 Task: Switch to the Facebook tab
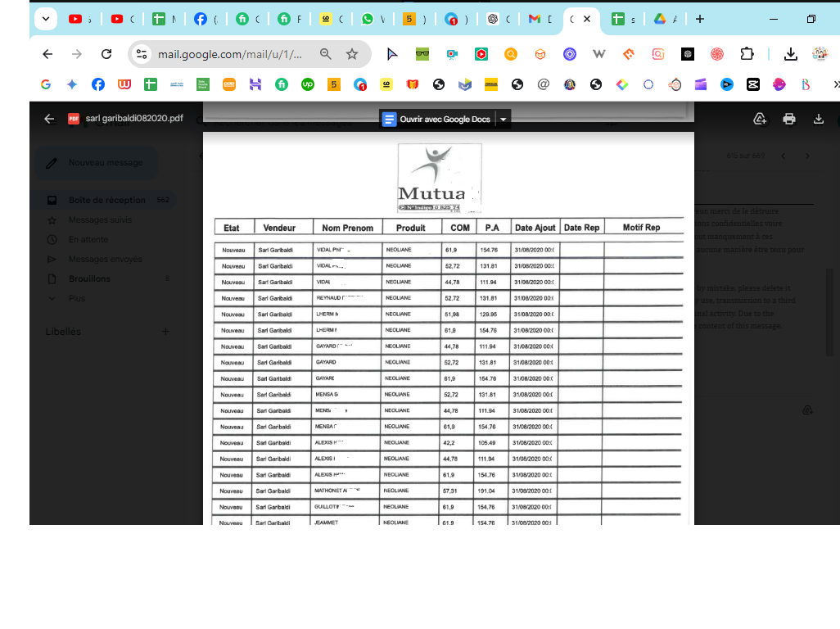tap(200, 19)
